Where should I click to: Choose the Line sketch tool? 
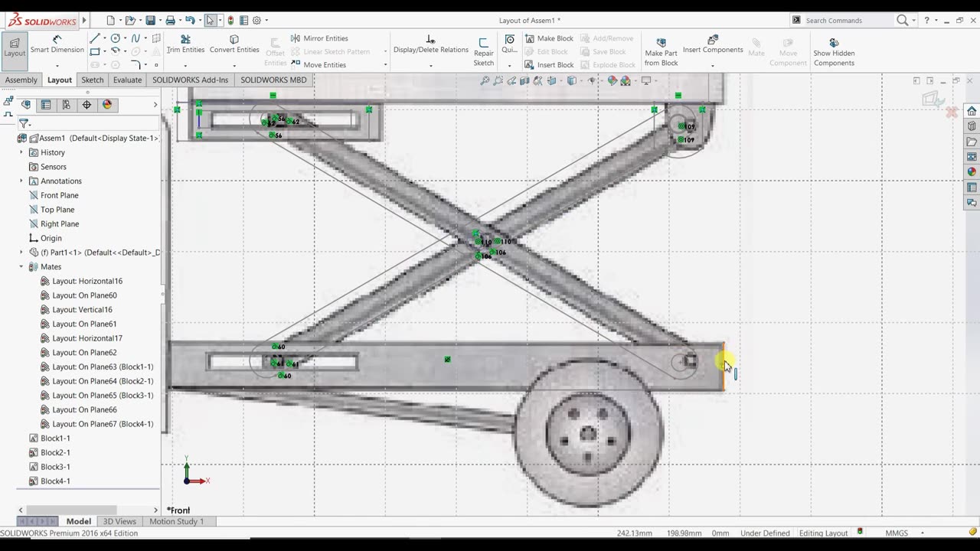pyautogui.click(x=94, y=38)
